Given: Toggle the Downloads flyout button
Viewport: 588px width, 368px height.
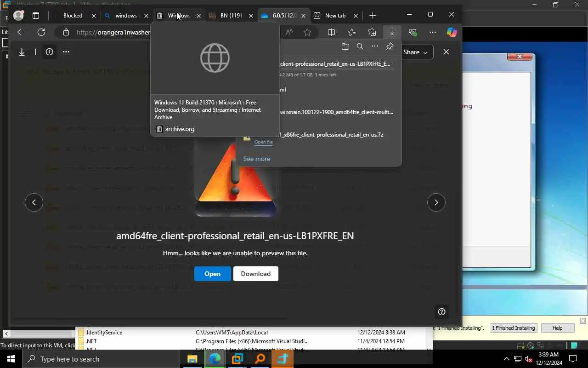Looking at the screenshot, I should [x=392, y=32].
